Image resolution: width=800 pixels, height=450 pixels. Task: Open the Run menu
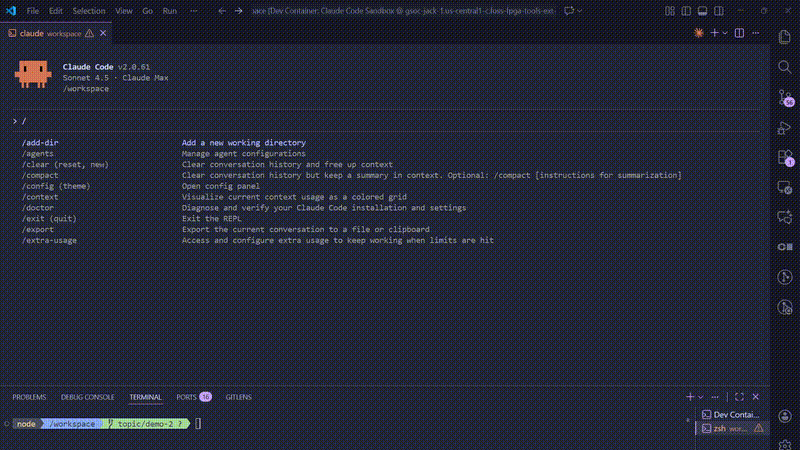[170, 11]
